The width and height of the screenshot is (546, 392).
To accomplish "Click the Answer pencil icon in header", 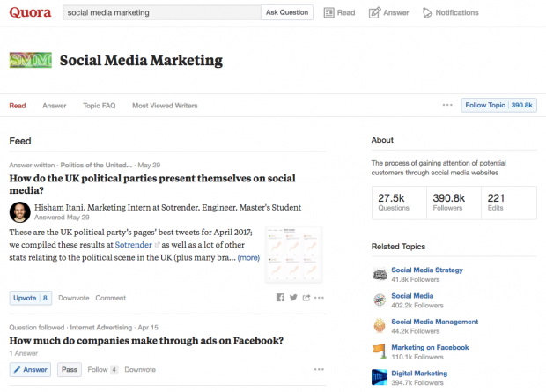I will click(374, 13).
